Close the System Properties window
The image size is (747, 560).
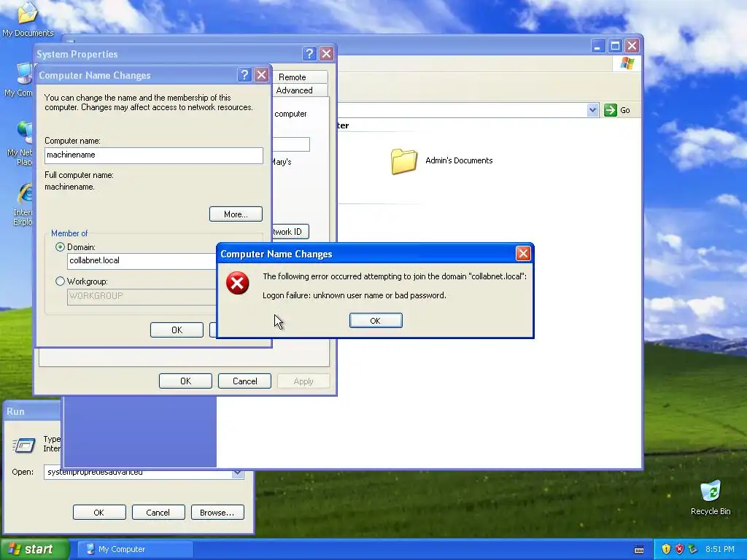pyautogui.click(x=326, y=53)
